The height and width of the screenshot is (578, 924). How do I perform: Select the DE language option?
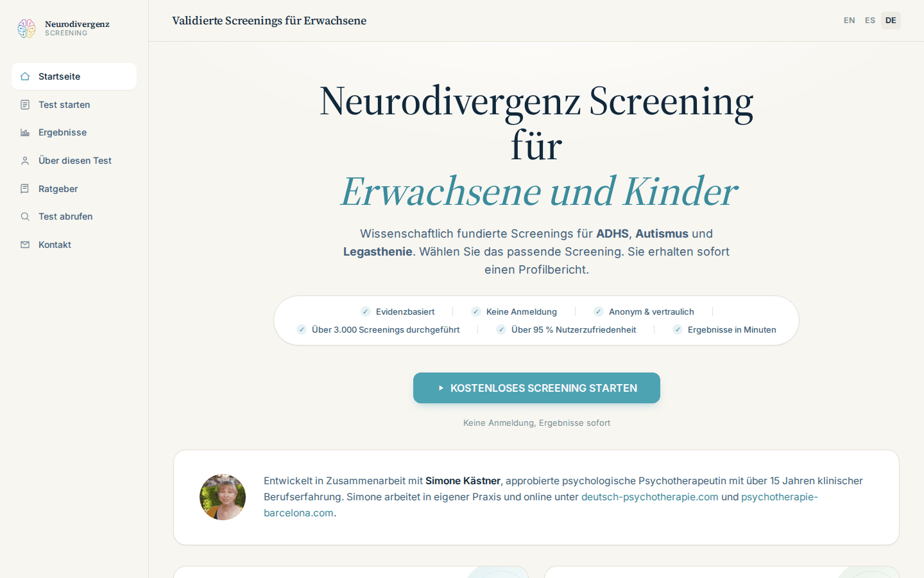891,21
